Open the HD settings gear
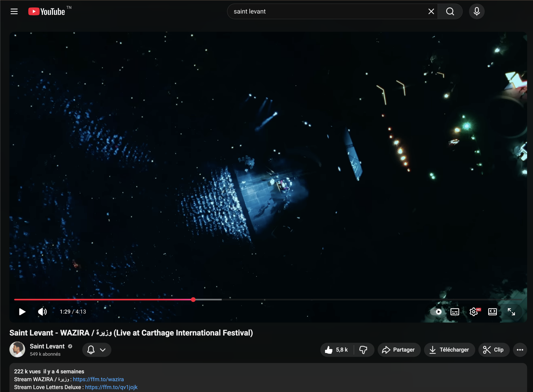Screen dimensions: 533x392 point(474,312)
